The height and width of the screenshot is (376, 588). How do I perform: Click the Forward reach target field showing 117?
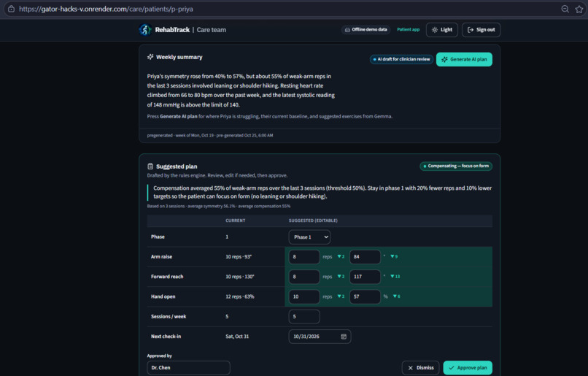coord(365,277)
